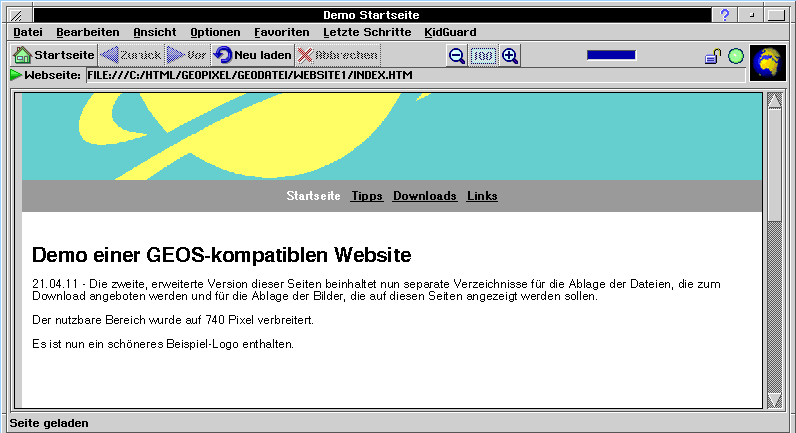Screen dimensions: 796x433
Task: Follow the Downloads link
Action: [x=424, y=196]
